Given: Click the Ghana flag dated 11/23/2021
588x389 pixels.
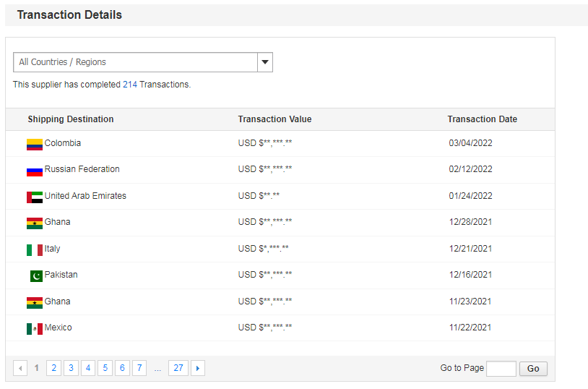Looking at the screenshot, I should tap(35, 302).
